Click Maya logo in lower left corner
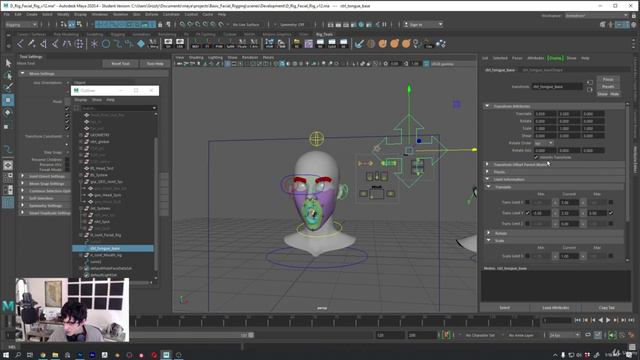Image resolution: width=640 pixels, height=360 pixels. click(x=8, y=306)
